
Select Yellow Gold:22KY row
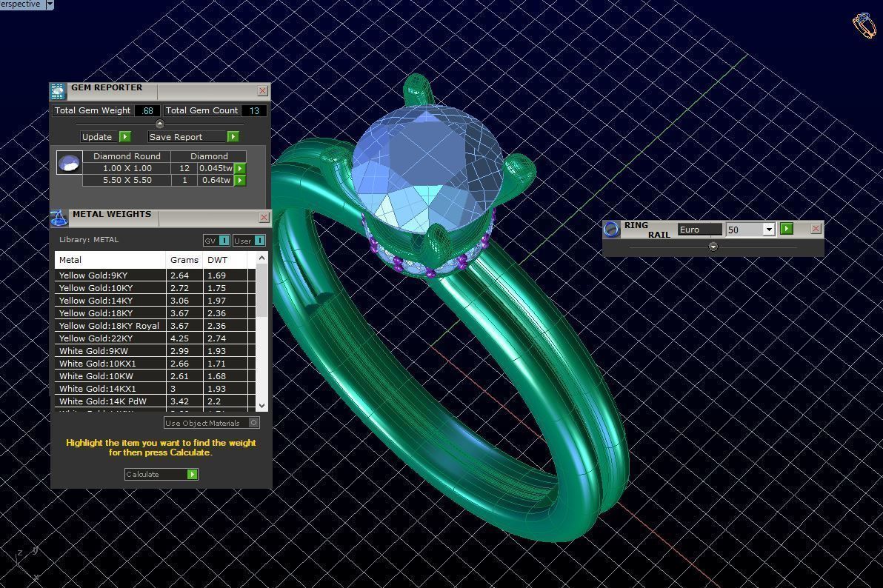click(x=155, y=338)
